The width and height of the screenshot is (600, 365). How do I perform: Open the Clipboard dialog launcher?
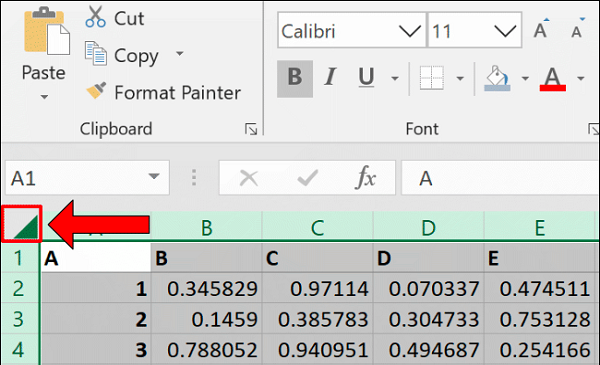pos(251,129)
